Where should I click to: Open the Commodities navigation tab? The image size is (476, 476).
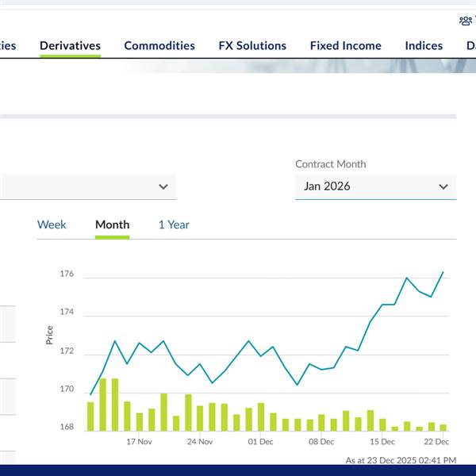pos(159,45)
